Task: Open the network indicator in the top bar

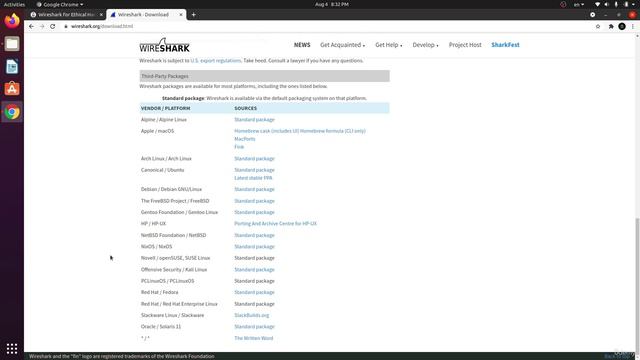Action: coord(598,4)
